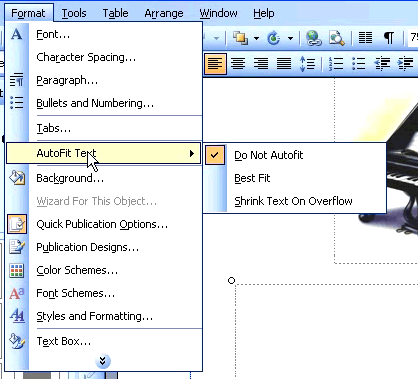Click the text box rotation handle circle
418x379 pixels.
[231, 280]
